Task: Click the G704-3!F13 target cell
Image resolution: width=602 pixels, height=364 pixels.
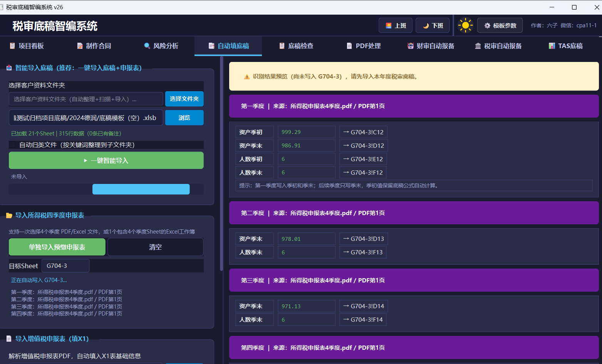Action: (363, 252)
